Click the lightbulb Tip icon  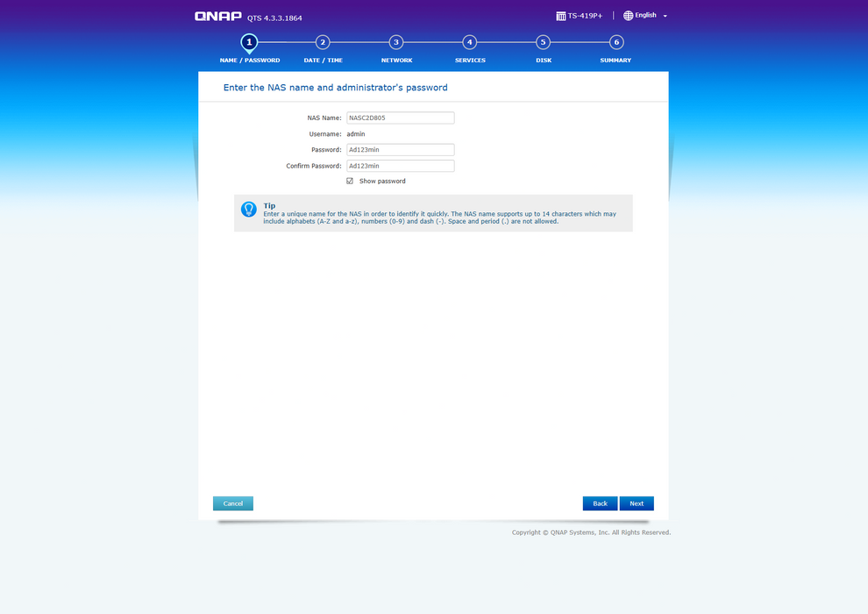249,209
